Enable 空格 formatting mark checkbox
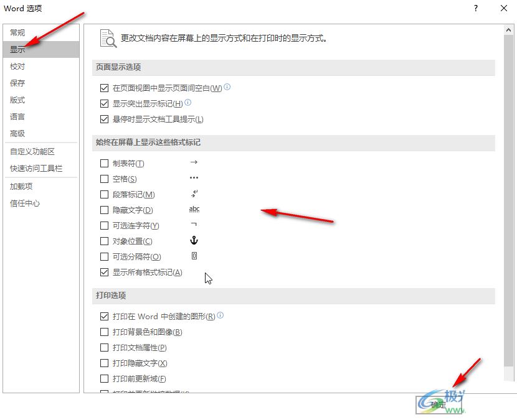 coord(104,179)
